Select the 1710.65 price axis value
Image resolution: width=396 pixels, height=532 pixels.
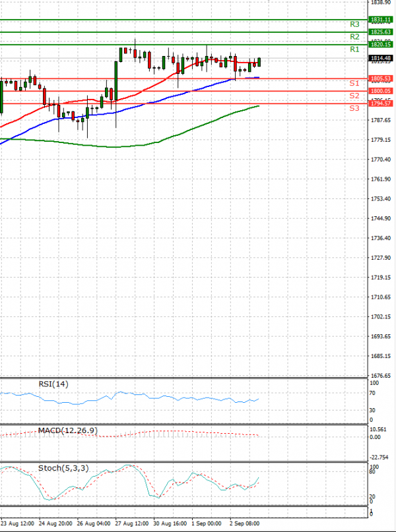point(381,297)
